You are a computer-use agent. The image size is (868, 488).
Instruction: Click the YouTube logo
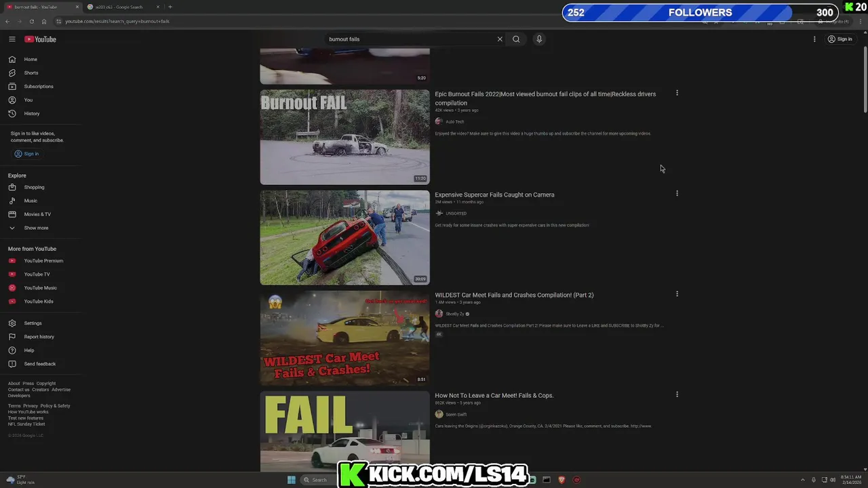[41, 39]
